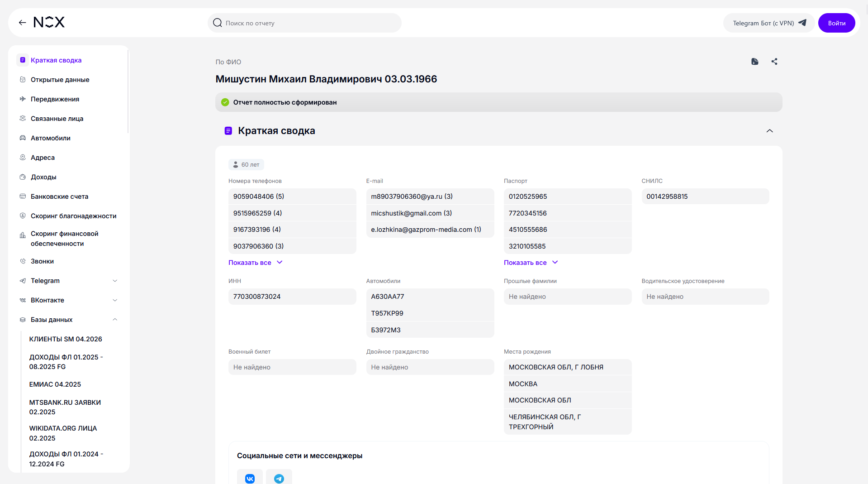Expand the ВКонтакте sidebar section
868x484 pixels.
[x=115, y=300]
